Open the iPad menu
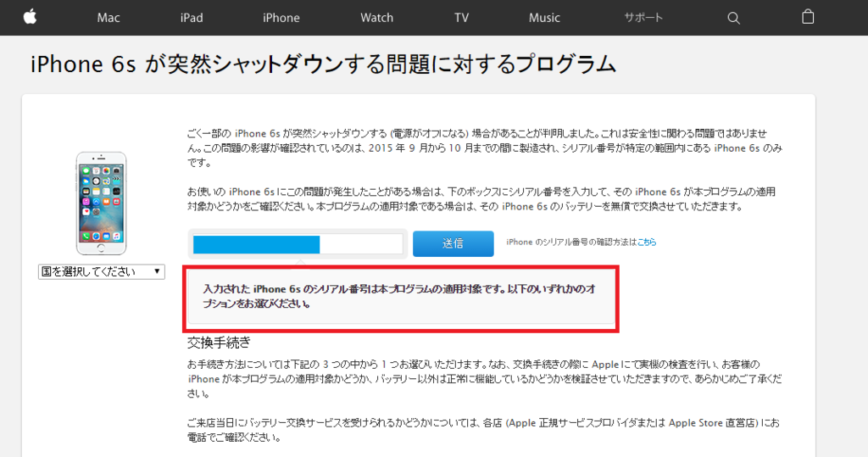The height and width of the screenshot is (457, 868). 192,18
